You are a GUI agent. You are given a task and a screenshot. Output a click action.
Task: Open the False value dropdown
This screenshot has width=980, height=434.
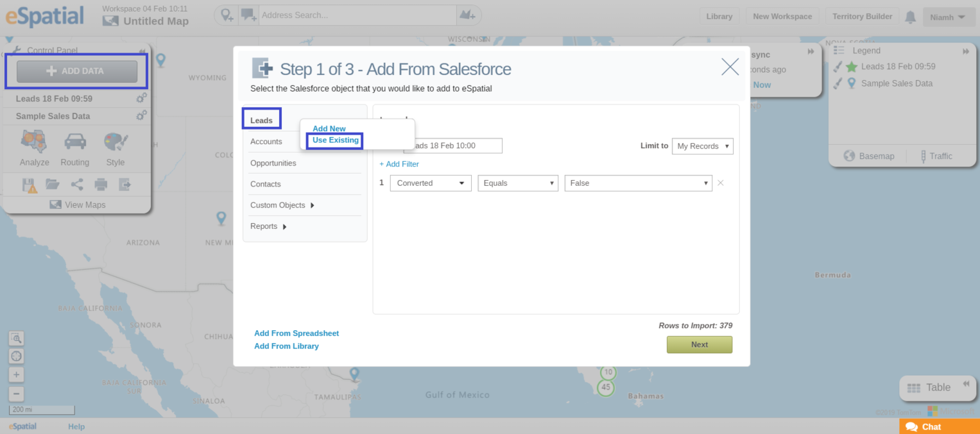[639, 183]
